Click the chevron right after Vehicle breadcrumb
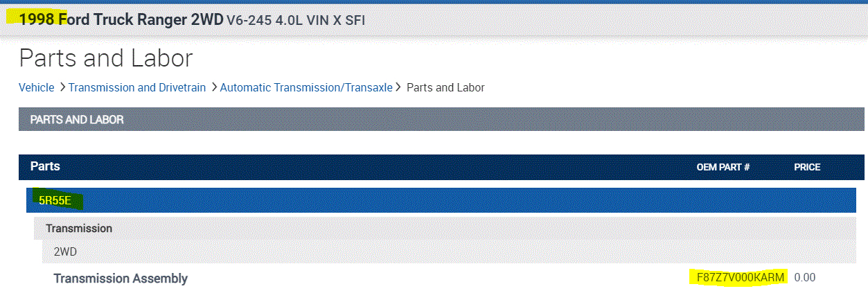 (62, 87)
